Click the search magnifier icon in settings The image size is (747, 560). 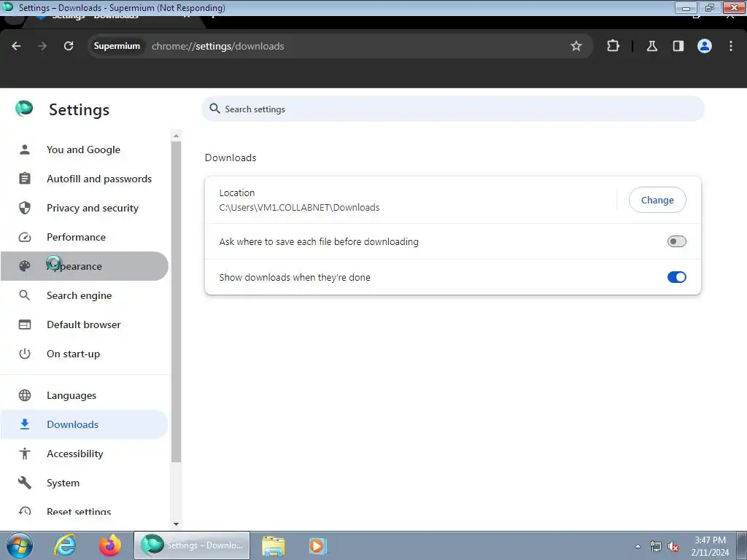(215, 109)
